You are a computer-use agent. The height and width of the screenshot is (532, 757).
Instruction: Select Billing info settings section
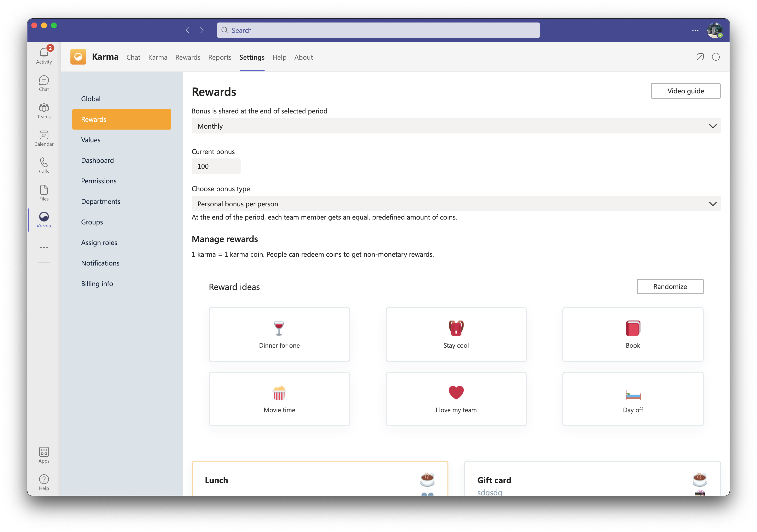click(97, 283)
